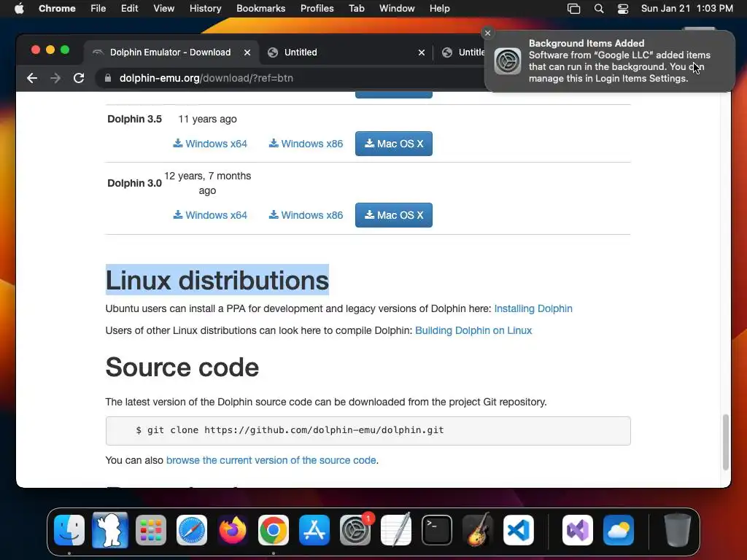Open System Settings from the dock
The width and height of the screenshot is (747, 560).
click(355, 530)
